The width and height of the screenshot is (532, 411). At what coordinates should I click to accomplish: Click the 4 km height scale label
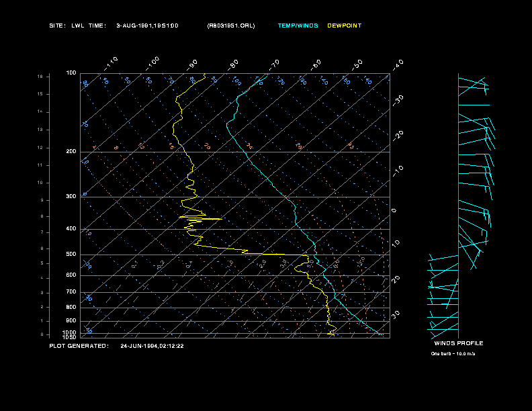[42, 278]
